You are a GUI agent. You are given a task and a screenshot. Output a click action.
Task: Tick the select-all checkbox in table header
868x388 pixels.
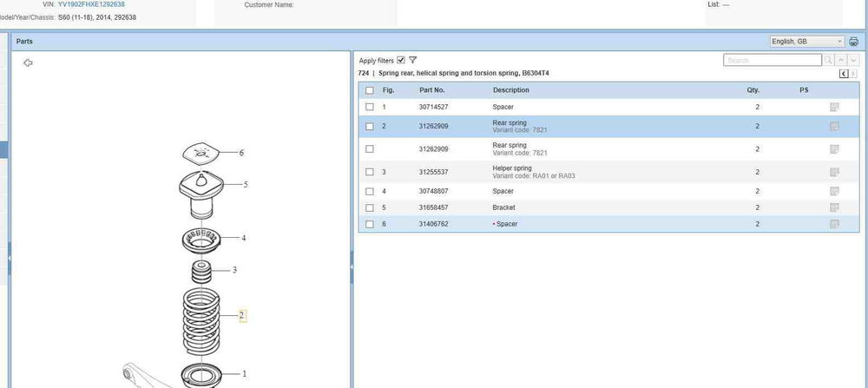click(370, 90)
